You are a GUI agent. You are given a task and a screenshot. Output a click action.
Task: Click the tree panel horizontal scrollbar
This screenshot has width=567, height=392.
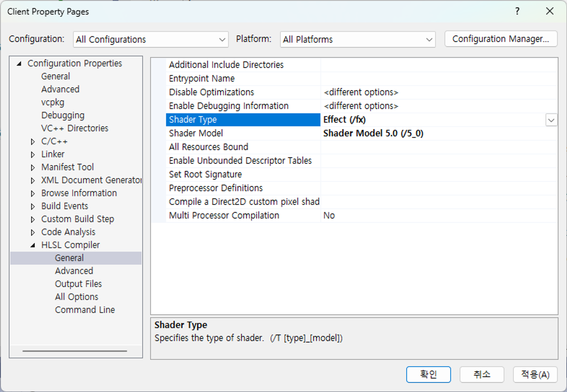(75, 351)
